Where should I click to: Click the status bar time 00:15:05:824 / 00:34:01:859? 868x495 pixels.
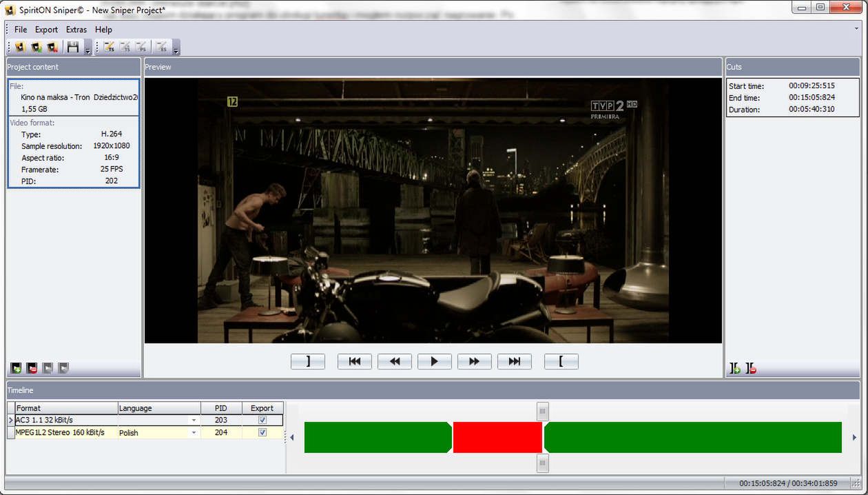coord(788,483)
